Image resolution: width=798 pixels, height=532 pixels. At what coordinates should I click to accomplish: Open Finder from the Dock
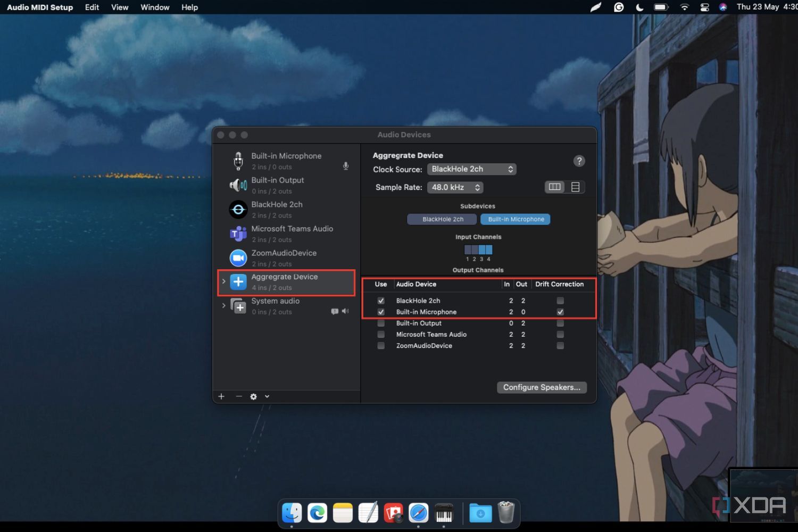(x=292, y=513)
